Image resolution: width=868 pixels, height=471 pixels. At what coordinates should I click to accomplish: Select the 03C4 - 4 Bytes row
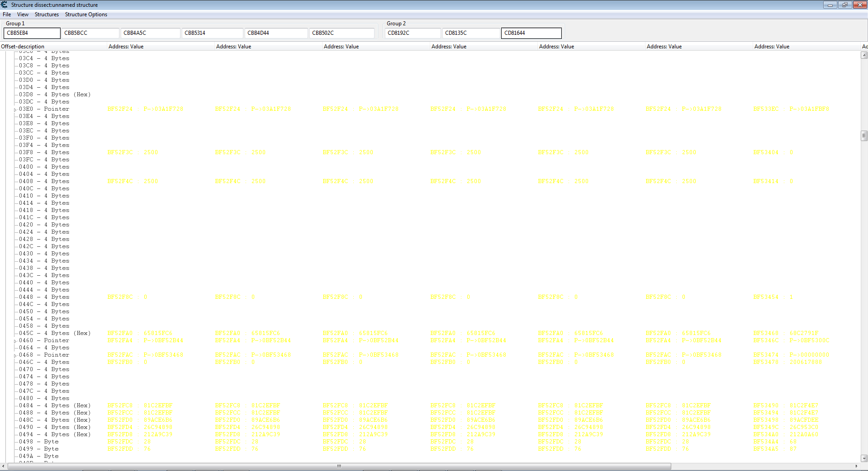pos(44,58)
